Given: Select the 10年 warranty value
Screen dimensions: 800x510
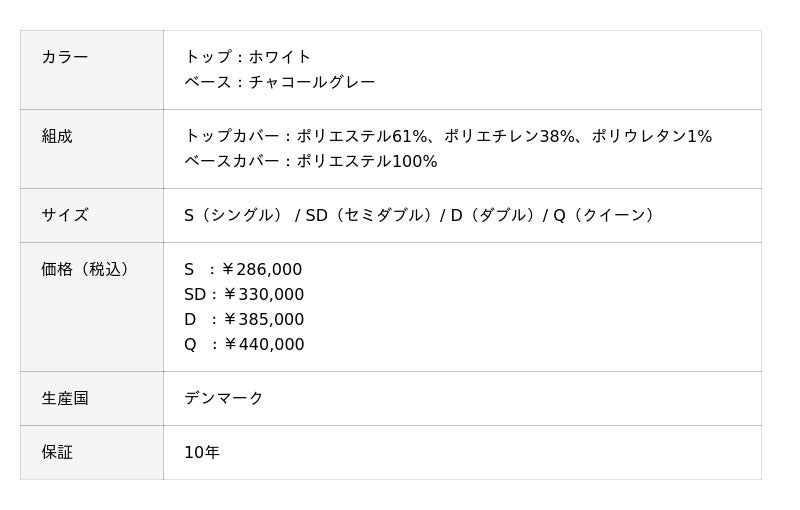Looking at the screenshot, I should [202, 452].
